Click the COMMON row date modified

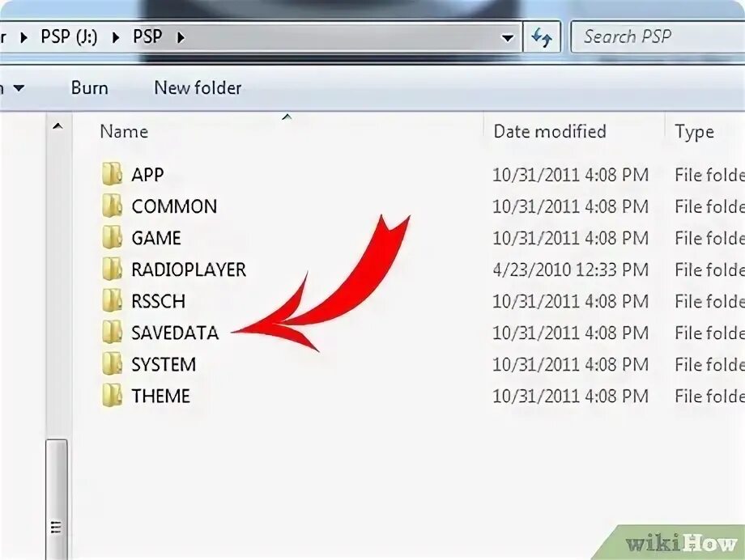pyautogui.click(x=571, y=206)
